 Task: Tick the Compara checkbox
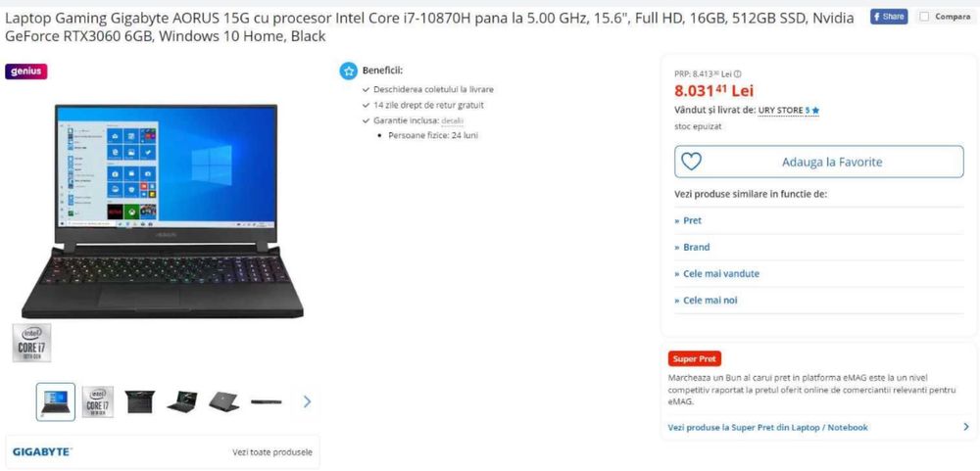pyautogui.click(x=925, y=17)
